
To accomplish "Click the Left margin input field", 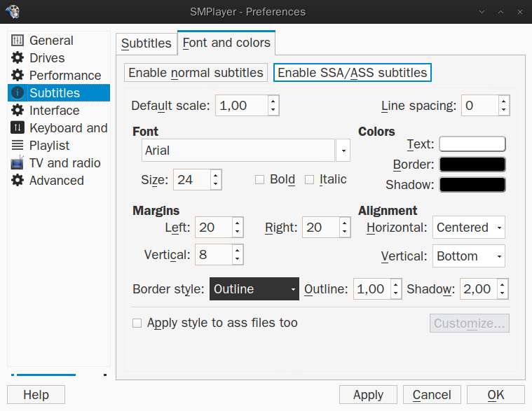I will coord(214,228).
